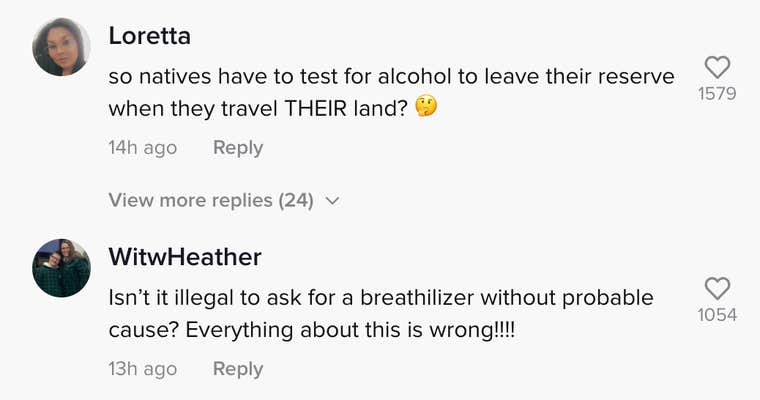Select the 1579 like count

tap(717, 94)
